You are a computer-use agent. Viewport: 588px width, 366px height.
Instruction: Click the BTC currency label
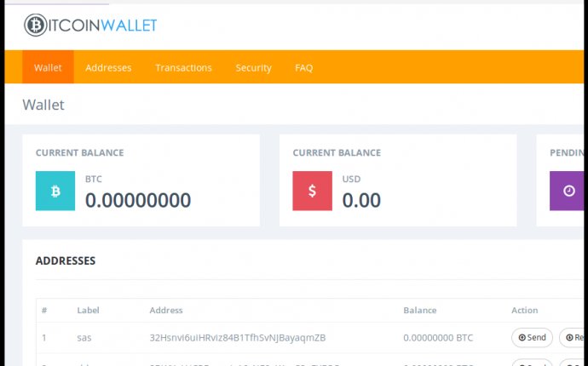click(94, 179)
